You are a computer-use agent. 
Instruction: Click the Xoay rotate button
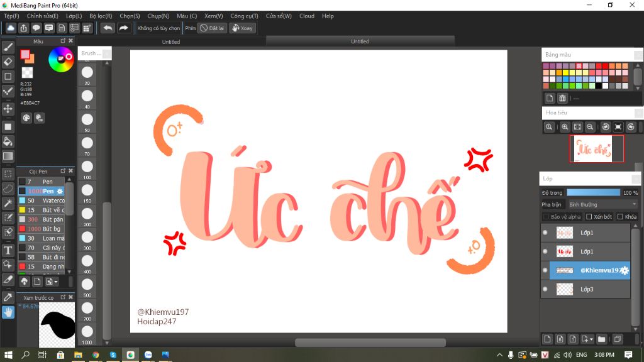(x=242, y=28)
